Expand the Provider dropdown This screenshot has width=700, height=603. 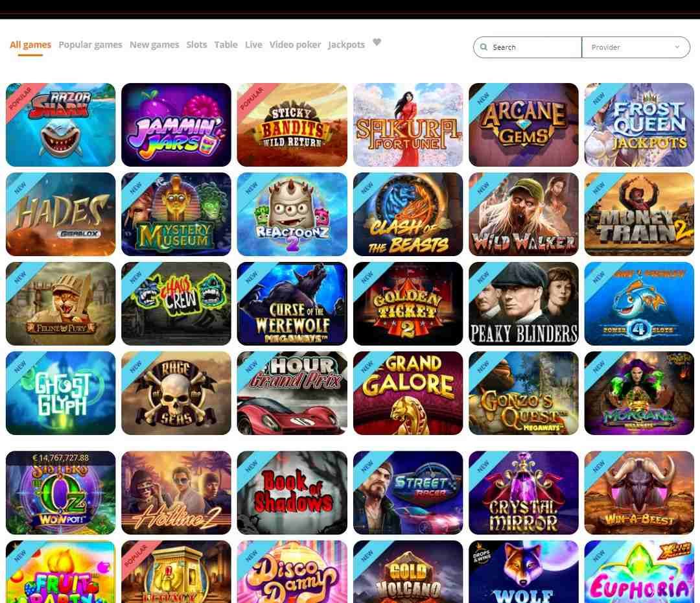pos(636,47)
